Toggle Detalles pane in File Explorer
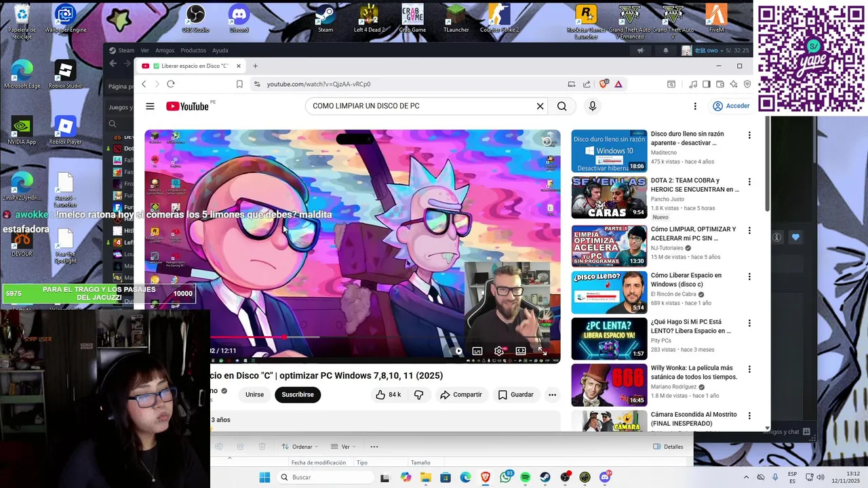868x488 pixels. pos(668,447)
